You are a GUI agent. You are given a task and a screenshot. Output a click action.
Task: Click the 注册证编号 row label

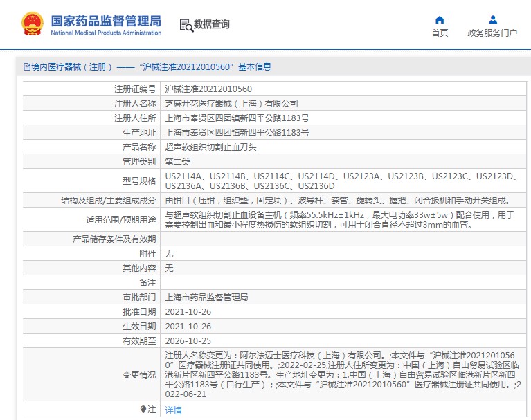(x=135, y=89)
